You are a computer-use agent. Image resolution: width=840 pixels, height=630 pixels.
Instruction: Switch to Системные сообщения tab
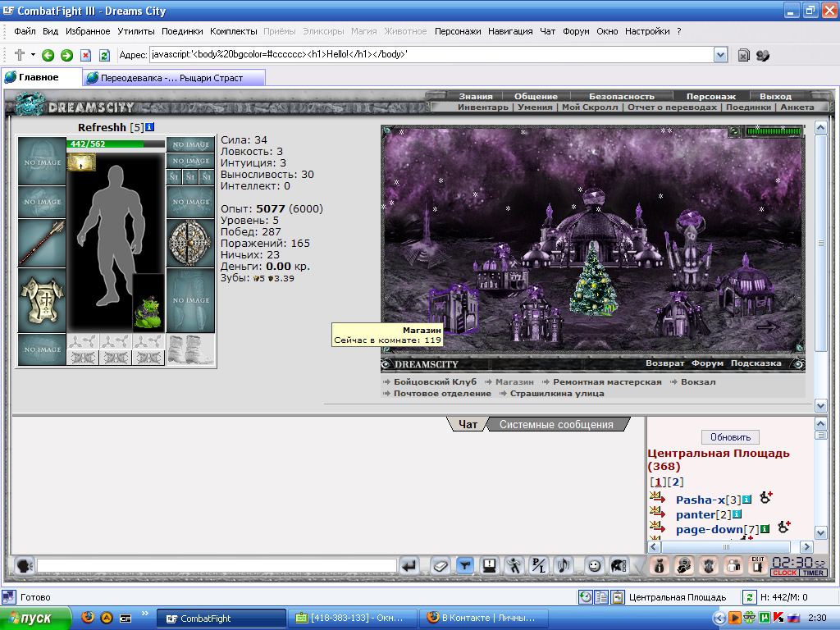[556, 424]
